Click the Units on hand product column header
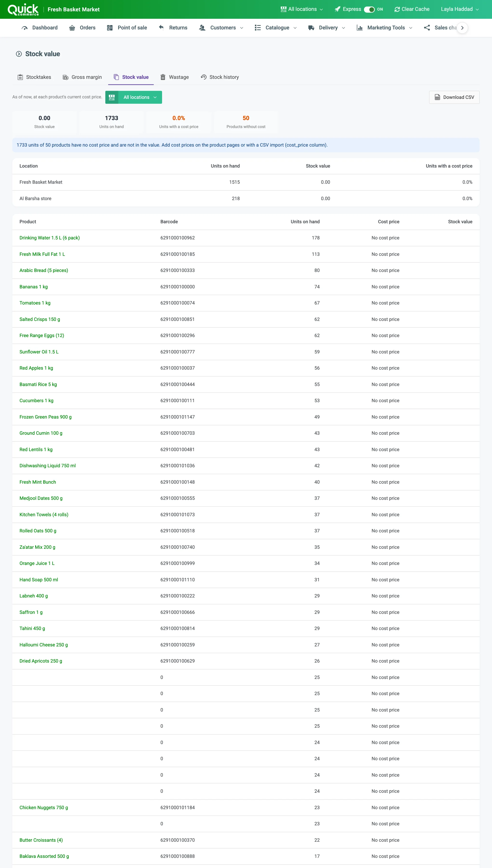The image size is (492, 868). tap(305, 222)
